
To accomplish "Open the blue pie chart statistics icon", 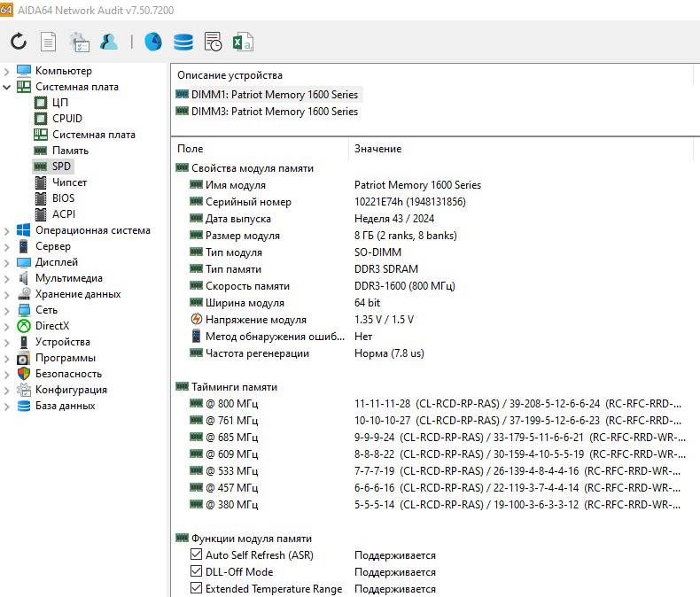I will [x=153, y=42].
